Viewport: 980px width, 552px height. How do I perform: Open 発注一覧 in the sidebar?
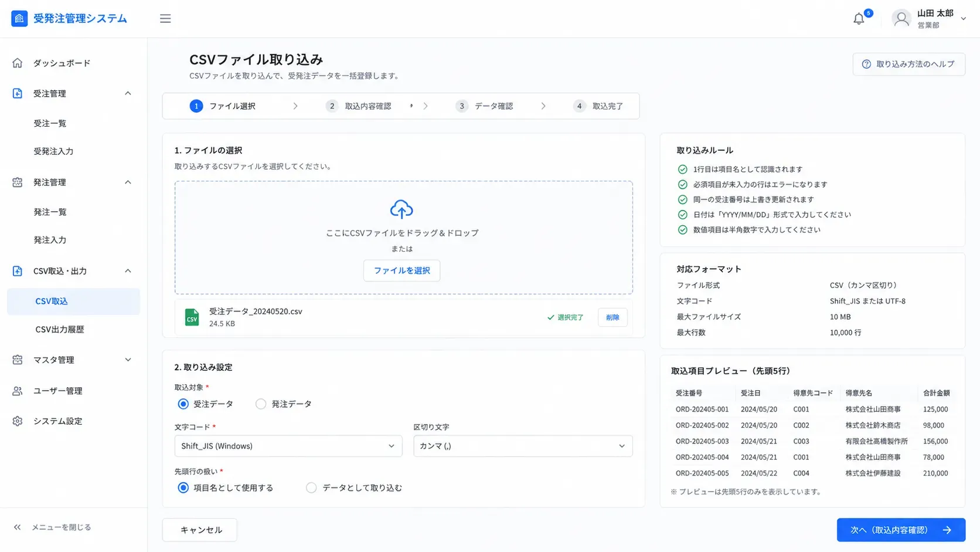[50, 212]
